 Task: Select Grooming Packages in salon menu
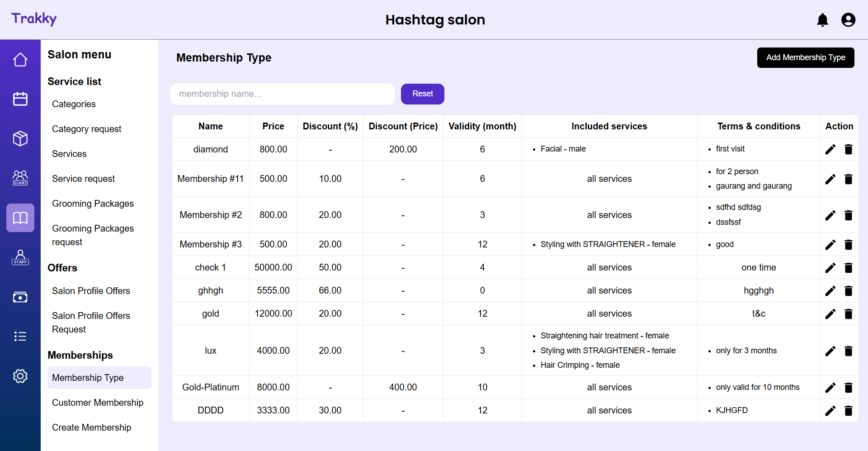93,204
